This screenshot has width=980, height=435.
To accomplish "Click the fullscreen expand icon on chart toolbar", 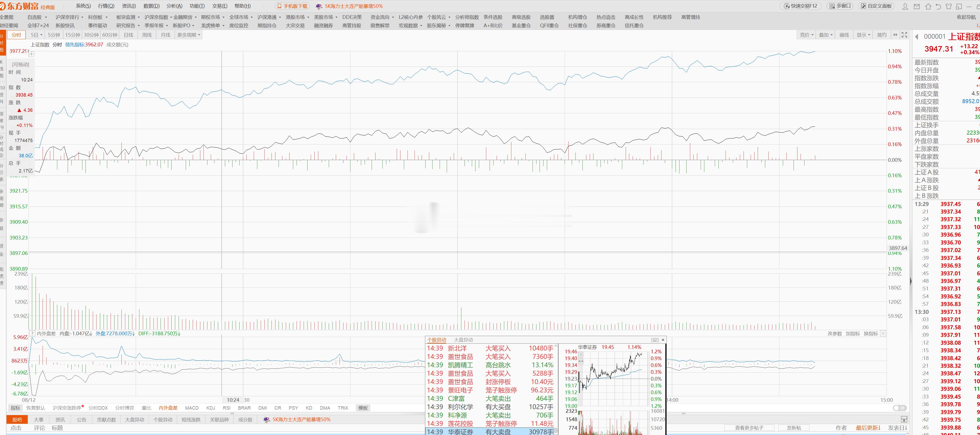I will pos(905,35).
